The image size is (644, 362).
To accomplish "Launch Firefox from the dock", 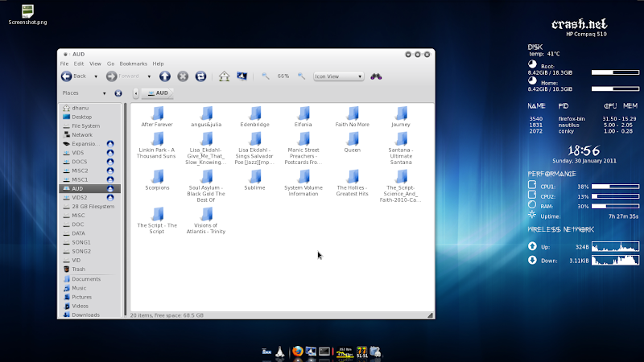I will [x=297, y=352].
